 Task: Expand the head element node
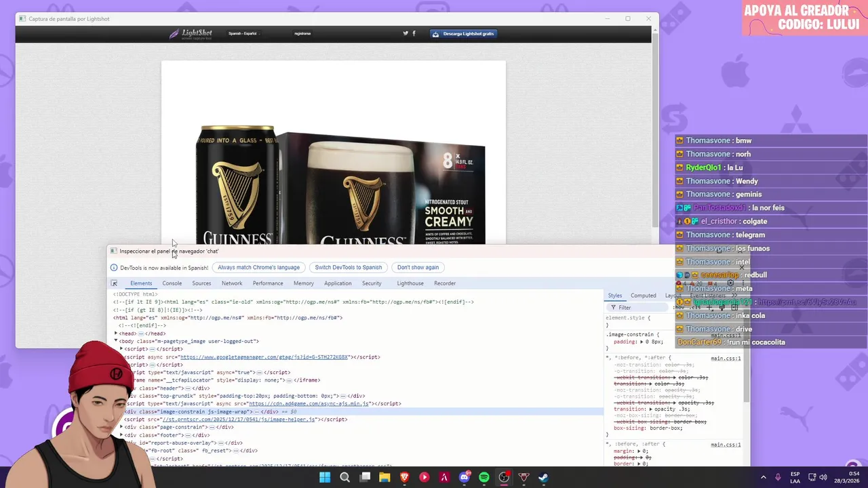(x=116, y=333)
